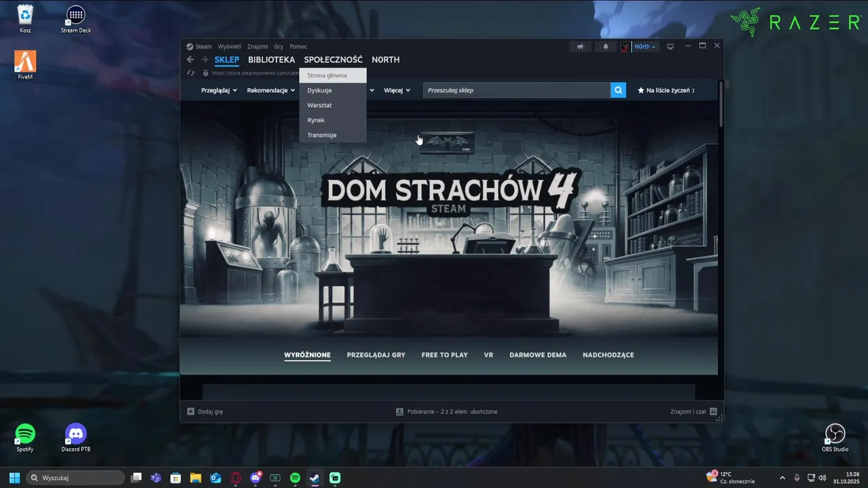Open Na liście życzeń wishlist
868x488 pixels.
[666, 90]
